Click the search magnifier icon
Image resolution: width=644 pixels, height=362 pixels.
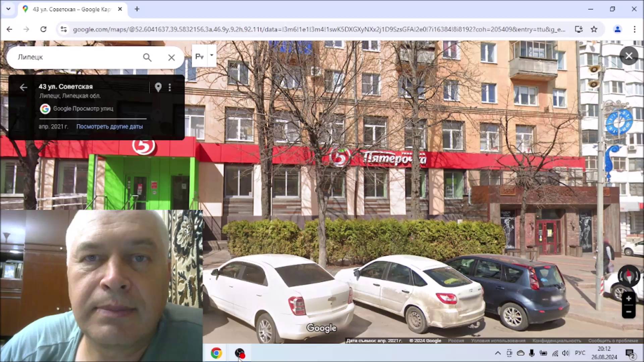(147, 57)
